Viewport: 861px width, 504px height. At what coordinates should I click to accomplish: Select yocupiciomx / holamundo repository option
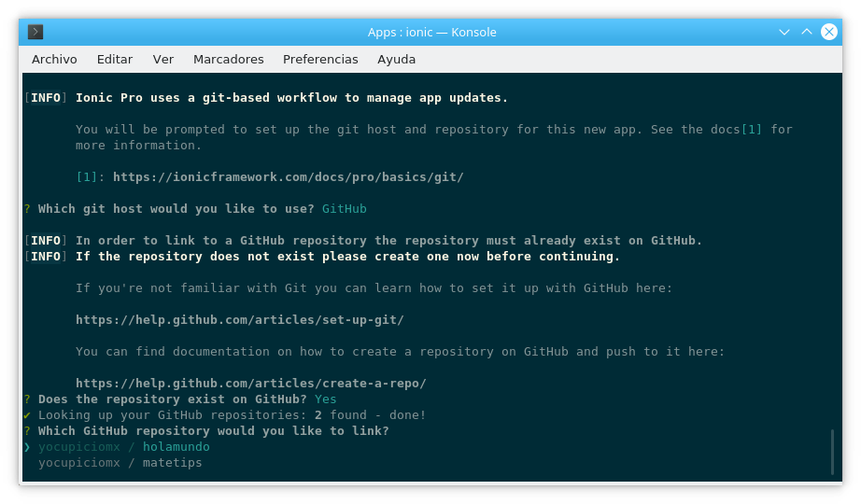point(123,447)
